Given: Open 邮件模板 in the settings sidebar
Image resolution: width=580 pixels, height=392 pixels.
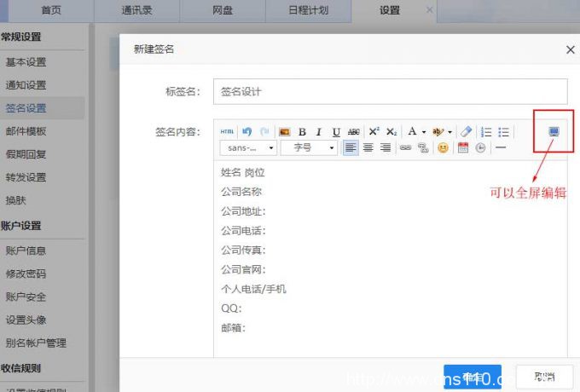Looking at the screenshot, I should 26,131.
